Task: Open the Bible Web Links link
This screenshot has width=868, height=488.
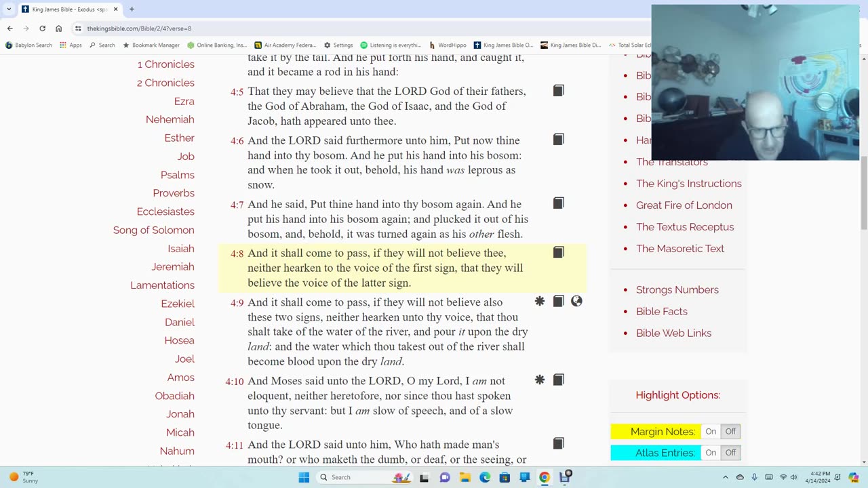Action: point(674,333)
